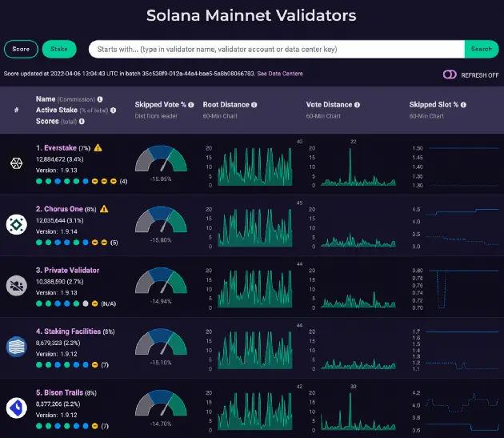Click Staking Facilities stake 8,679,323 (2.3%)

(x=58, y=343)
